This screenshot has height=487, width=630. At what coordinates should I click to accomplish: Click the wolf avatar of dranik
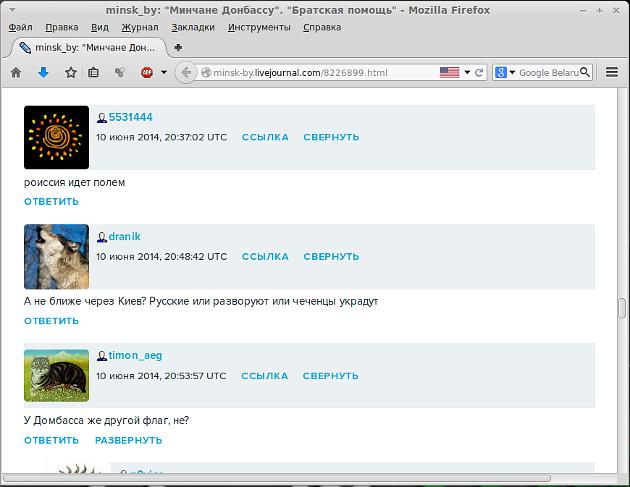tap(56, 256)
